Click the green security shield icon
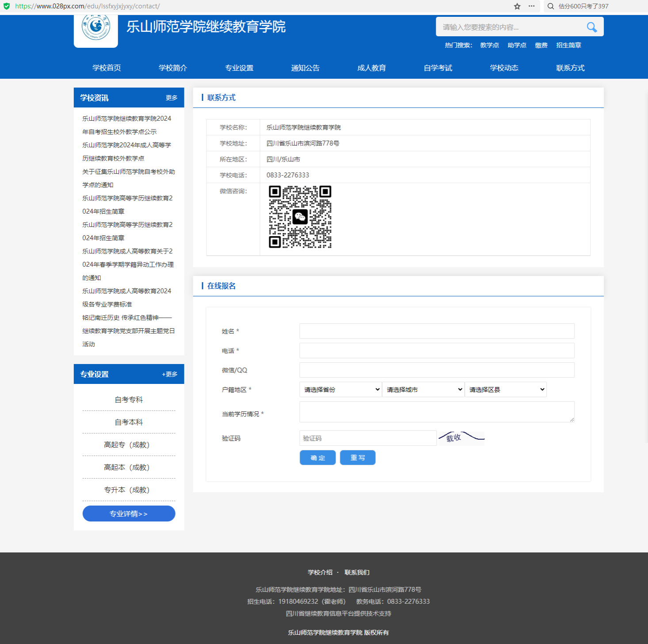This screenshot has height=644, width=648. point(7,6)
